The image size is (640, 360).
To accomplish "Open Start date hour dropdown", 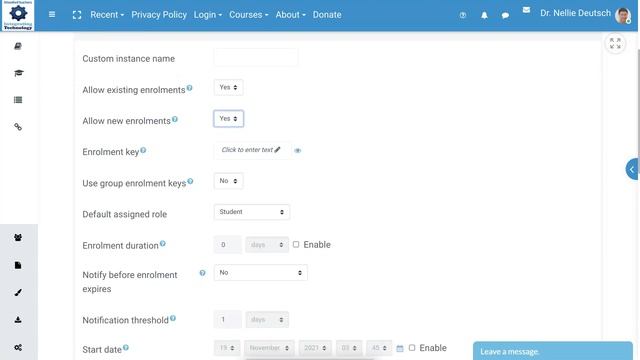I will (x=349, y=348).
